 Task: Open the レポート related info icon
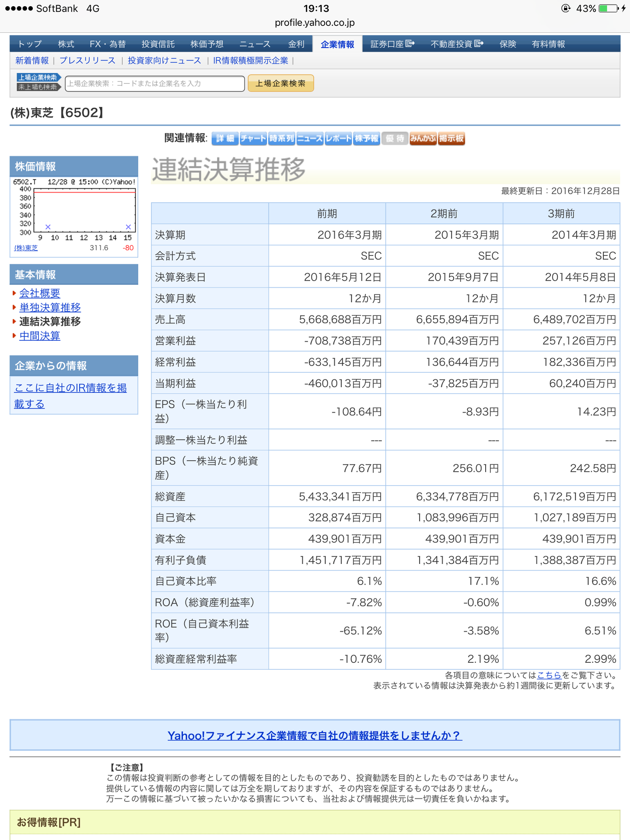(338, 138)
